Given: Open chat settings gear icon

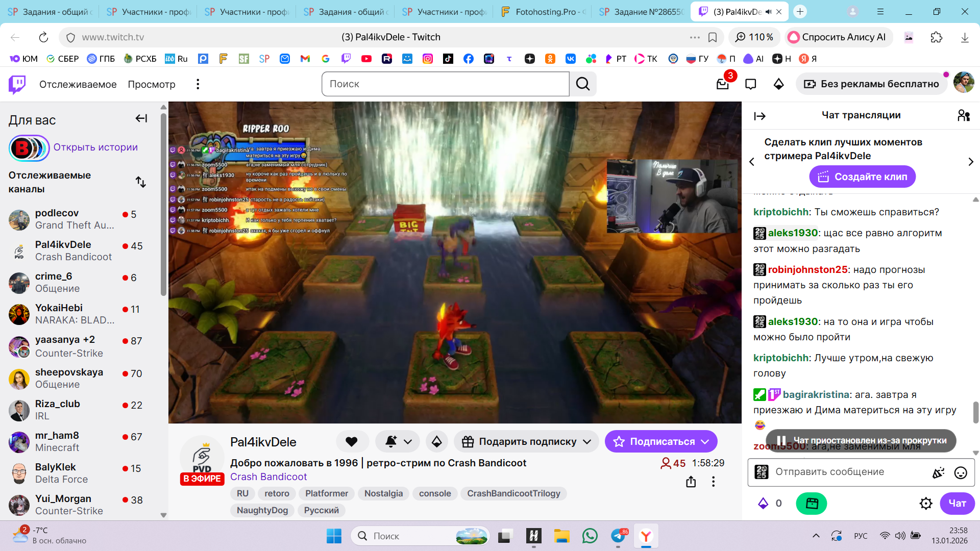Looking at the screenshot, I should tap(925, 504).
